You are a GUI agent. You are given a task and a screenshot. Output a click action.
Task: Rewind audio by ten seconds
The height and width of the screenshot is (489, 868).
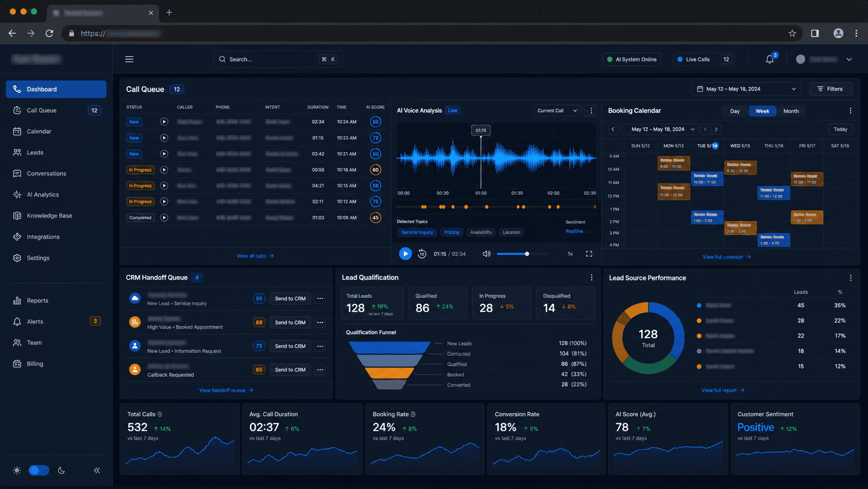click(x=422, y=254)
